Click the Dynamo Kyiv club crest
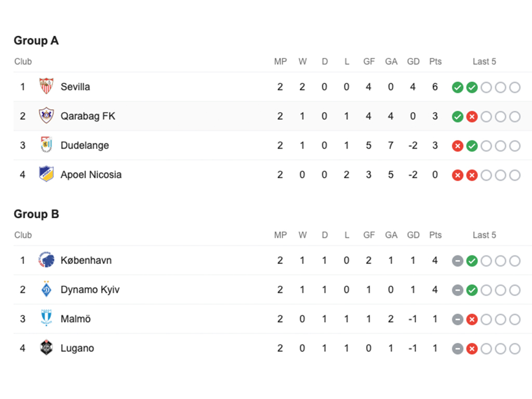Viewport: 532px width, 399px height. pyautogui.click(x=46, y=289)
